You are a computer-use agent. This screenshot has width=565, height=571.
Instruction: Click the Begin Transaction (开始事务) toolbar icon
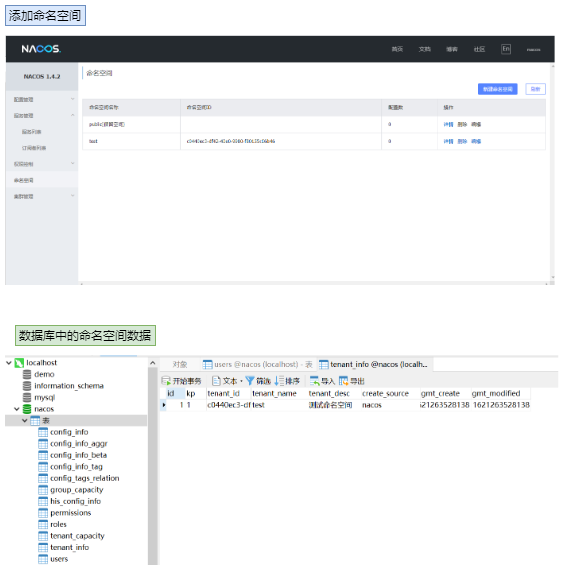(166, 381)
